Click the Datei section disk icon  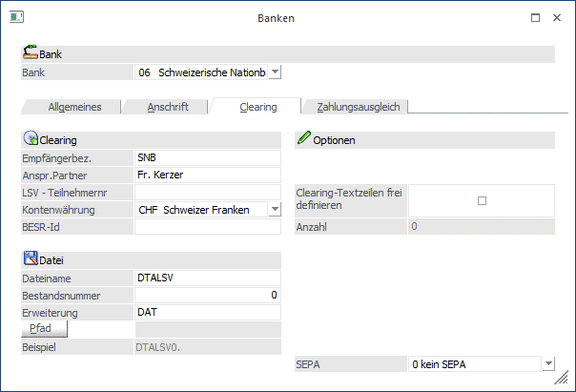tap(30, 260)
